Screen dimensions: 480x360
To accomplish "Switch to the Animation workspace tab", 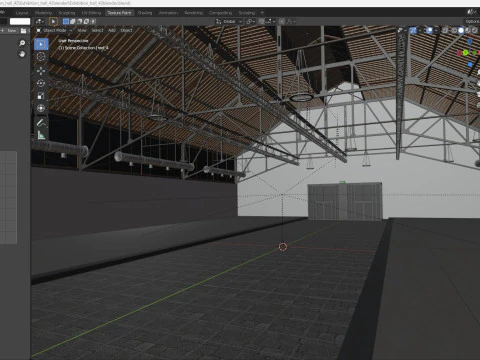I will click(168, 13).
